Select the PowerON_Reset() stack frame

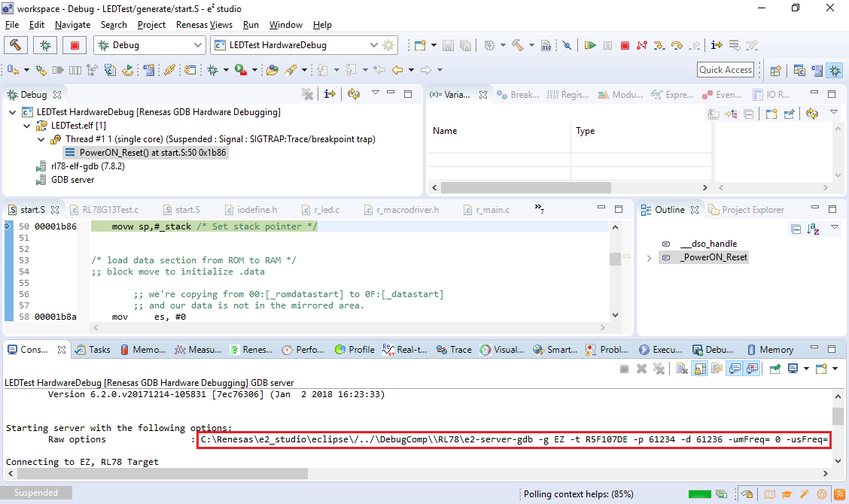pyautogui.click(x=146, y=153)
